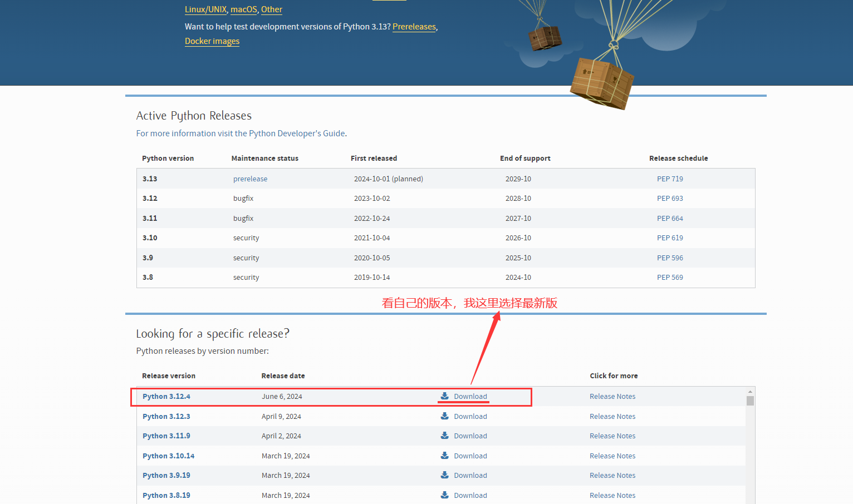Viewport: 853px width, 504px height.
Task: Click download icon for Python 3.10.14
Action: point(445,456)
